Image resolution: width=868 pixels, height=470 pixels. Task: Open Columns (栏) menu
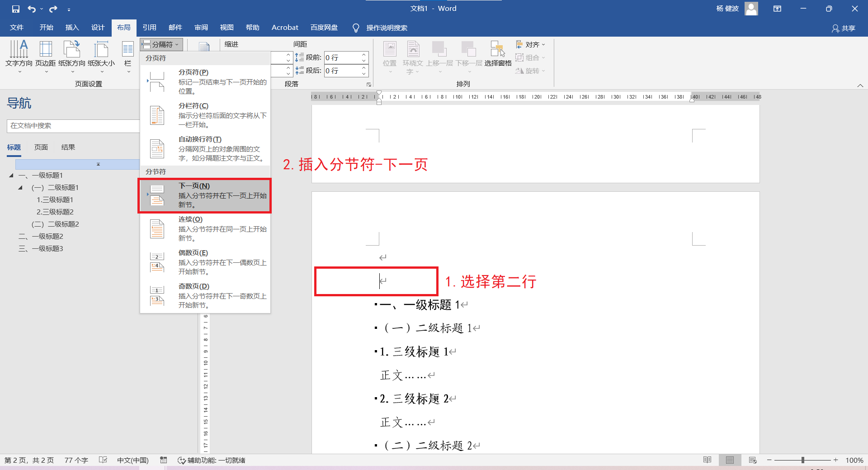click(128, 57)
